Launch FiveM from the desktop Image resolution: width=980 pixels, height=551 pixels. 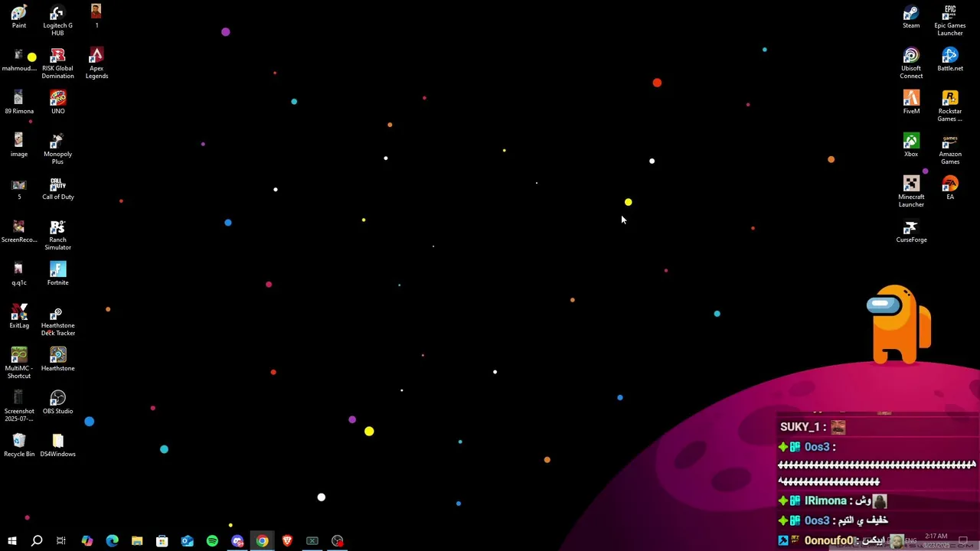click(x=911, y=103)
